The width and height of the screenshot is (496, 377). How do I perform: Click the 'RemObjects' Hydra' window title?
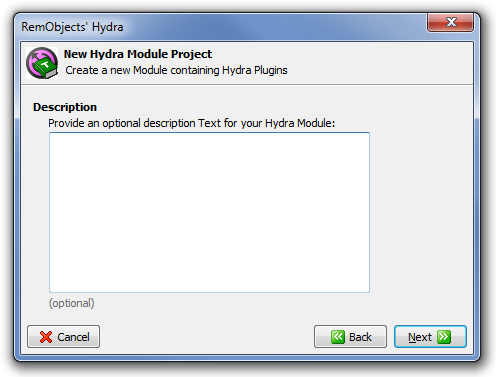coord(72,27)
